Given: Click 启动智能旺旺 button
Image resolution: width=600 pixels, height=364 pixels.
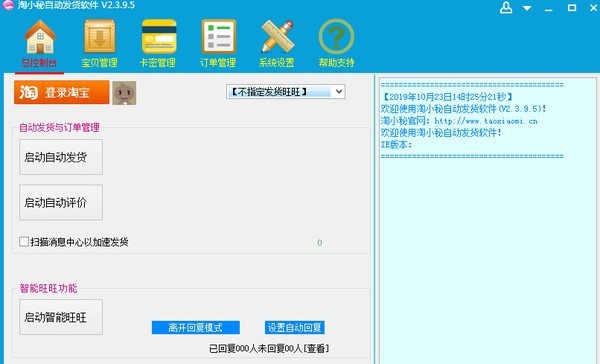Looking at the screenshot, I should pos(61,317).
